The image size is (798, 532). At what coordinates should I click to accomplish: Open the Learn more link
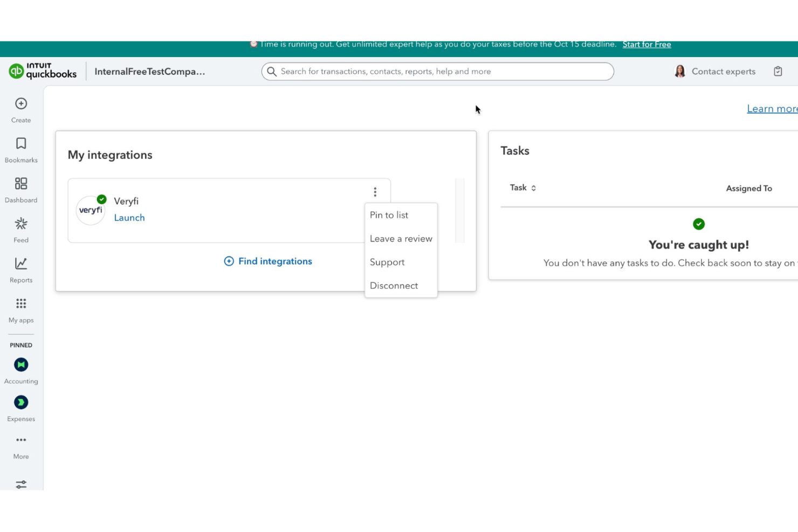[x=772, y=109]
